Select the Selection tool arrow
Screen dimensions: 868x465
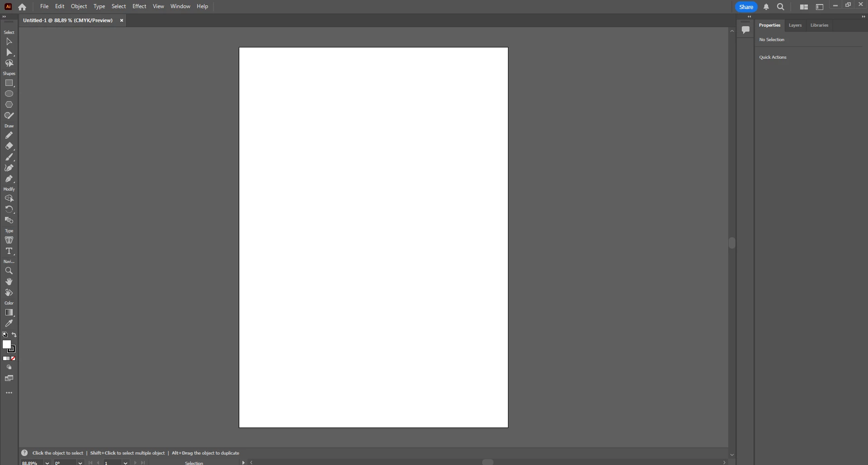9,42
